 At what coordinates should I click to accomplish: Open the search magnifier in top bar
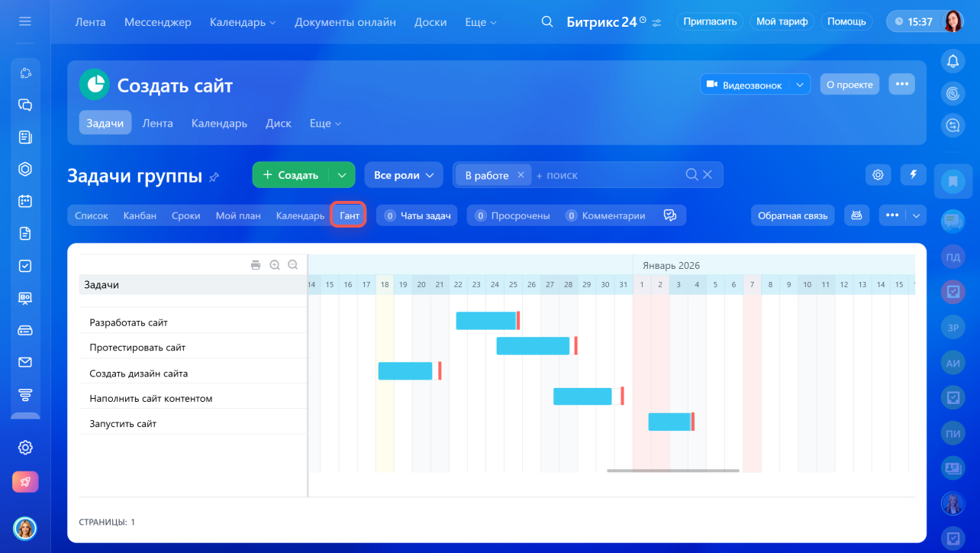tap(546, 22)
